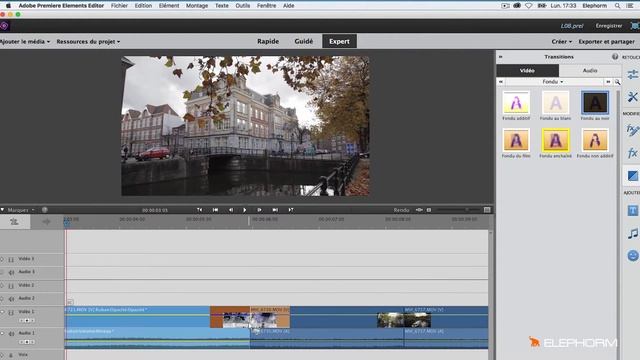640x360 pixels.
Task: Open the Music note icon
Action: tap(632, 233)
